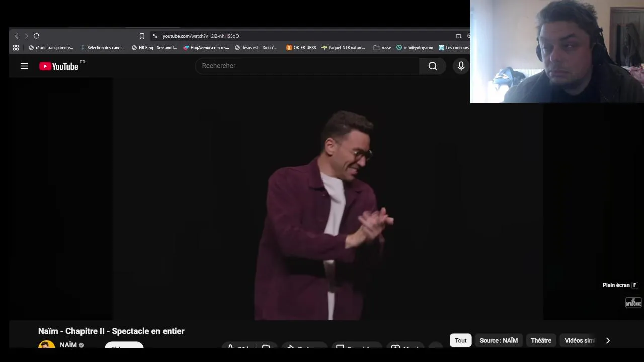Start voice search with microphone icon

click(461, 66)
